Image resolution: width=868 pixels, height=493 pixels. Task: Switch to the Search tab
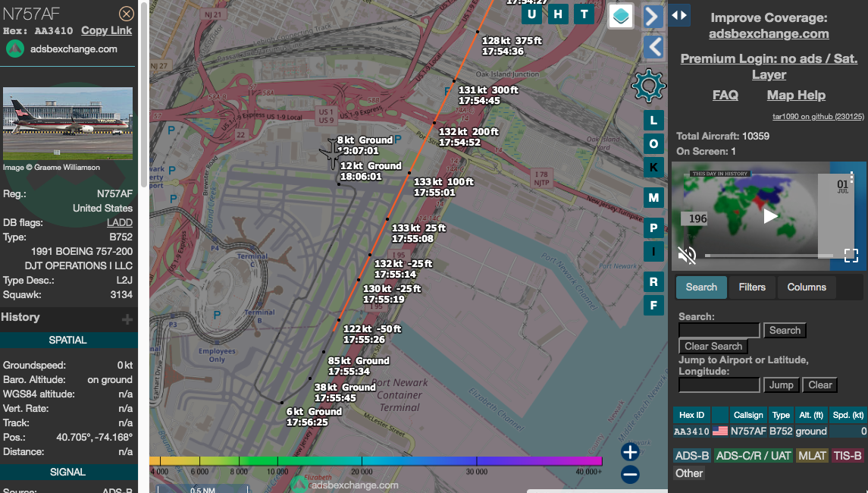click(x=701, y=287)
